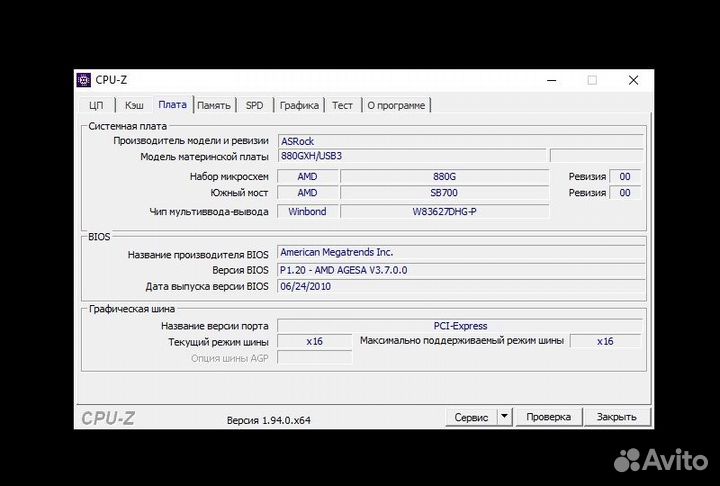
Task: Select the Плата tab
Action: point(173,104)
